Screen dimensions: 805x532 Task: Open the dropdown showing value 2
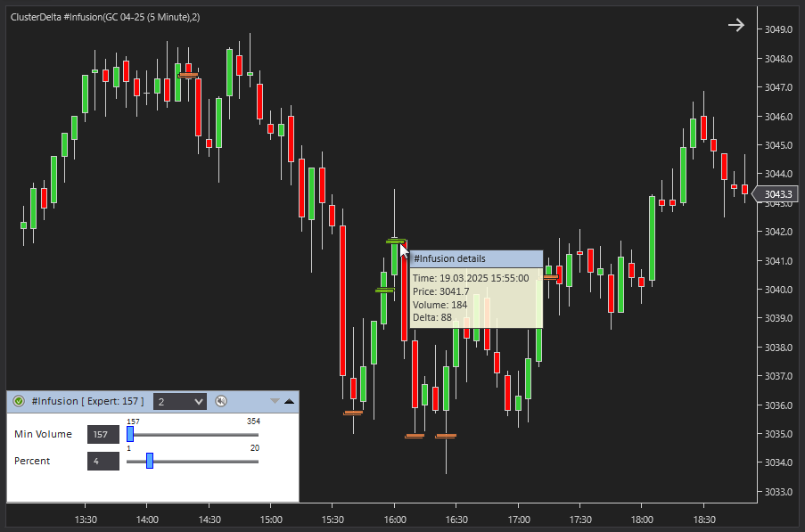pos(180,402)
